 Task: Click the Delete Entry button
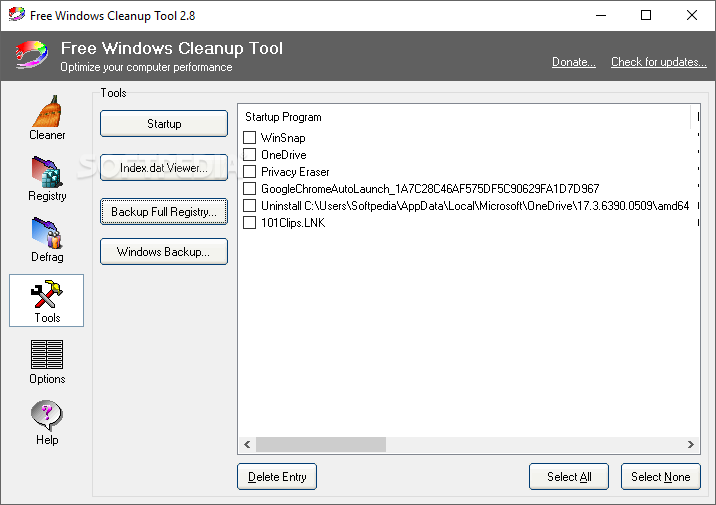(277, 477)
